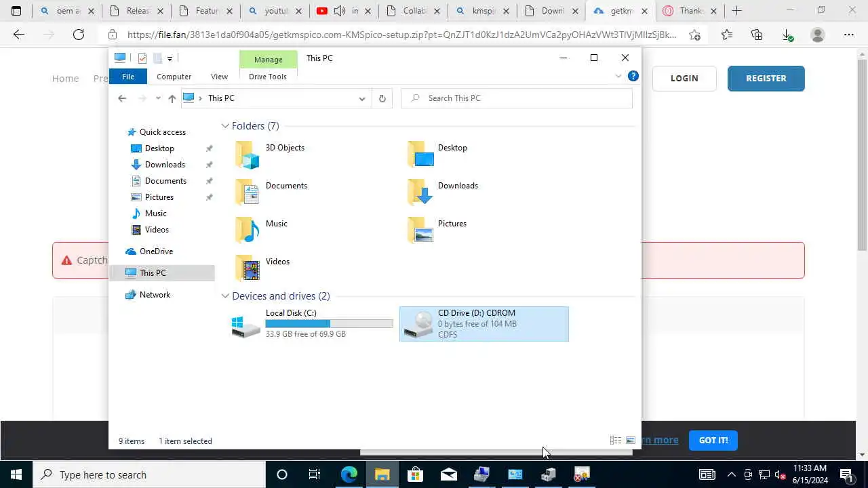Switch to the kmspico search browser tab
Image resolution: width=868 pixels, height=488 pixels.
[x=481, y=11]
